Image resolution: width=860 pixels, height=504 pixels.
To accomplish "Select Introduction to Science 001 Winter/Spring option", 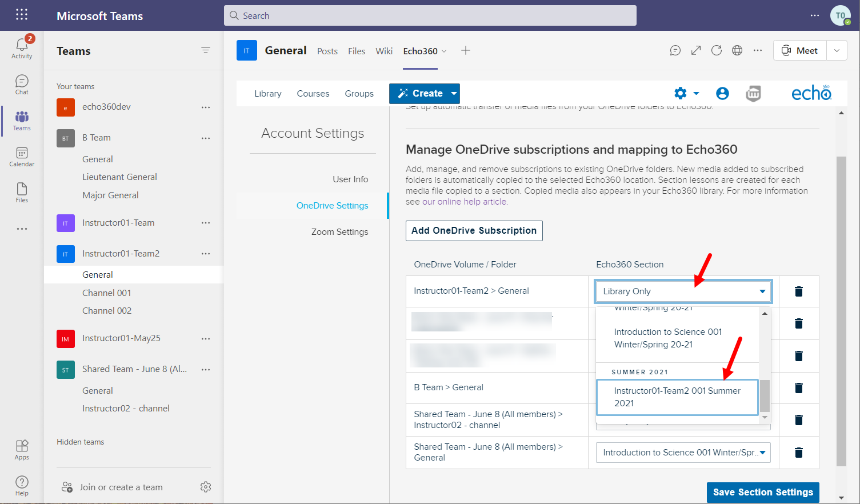I will click(677, 338).
